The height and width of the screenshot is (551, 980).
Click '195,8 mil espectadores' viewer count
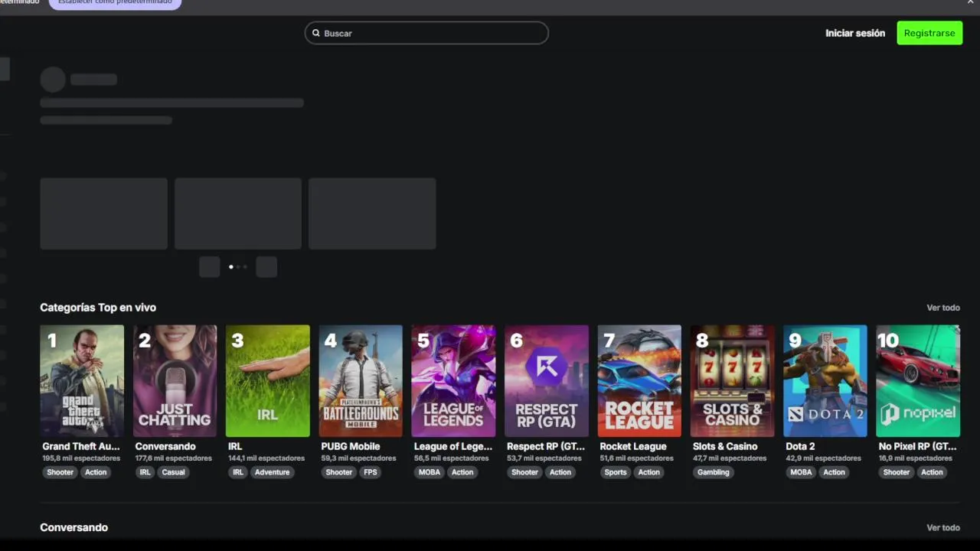pyautogui.click(x=81, y=458)
